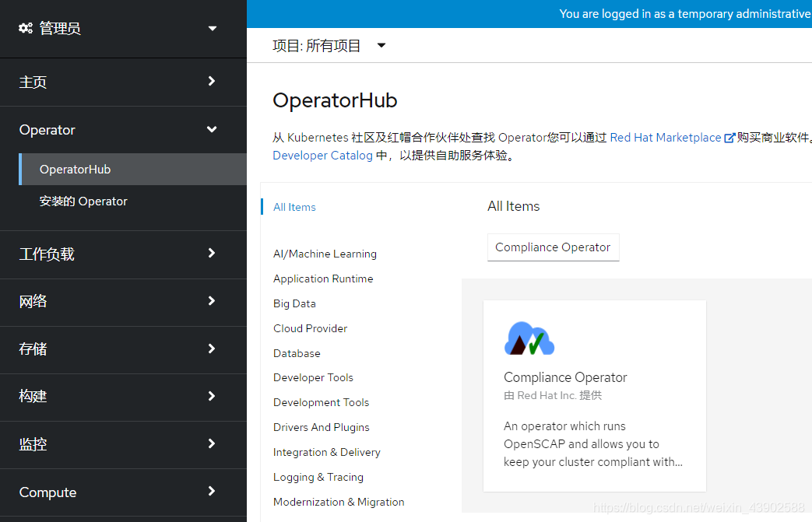Expand the Compute navigation section
Viewport: 812px width, 522px height.
click(123, 492)
